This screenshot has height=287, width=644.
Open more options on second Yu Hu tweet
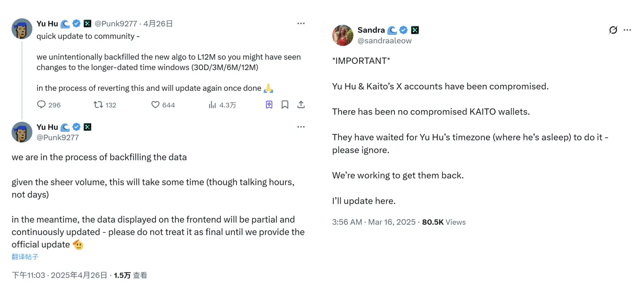(301, 127)
